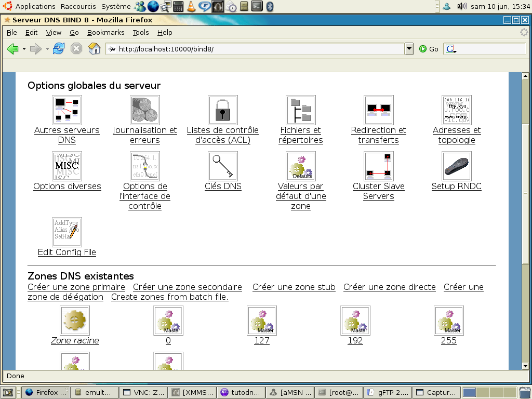Click the Show Desktop icon in bottom panel
The image size is (532, 399).
coord(8,393)
